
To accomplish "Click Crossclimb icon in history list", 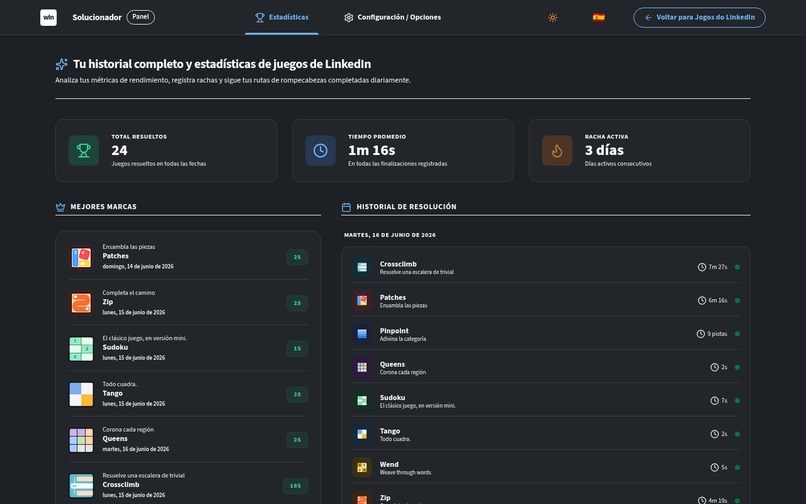I will 362,267.
